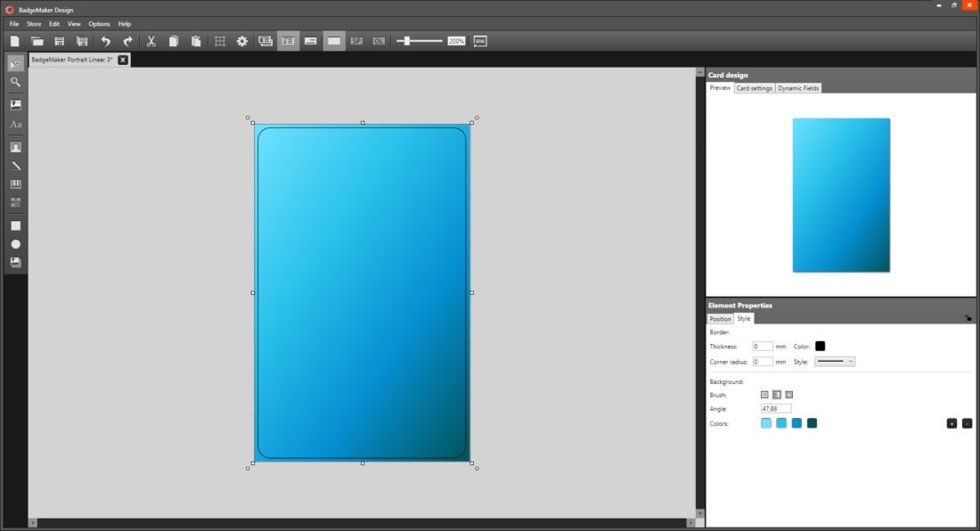Select the Barcode tool
The height and width of the screenshot is (531, 980).
tap(14, 184)
